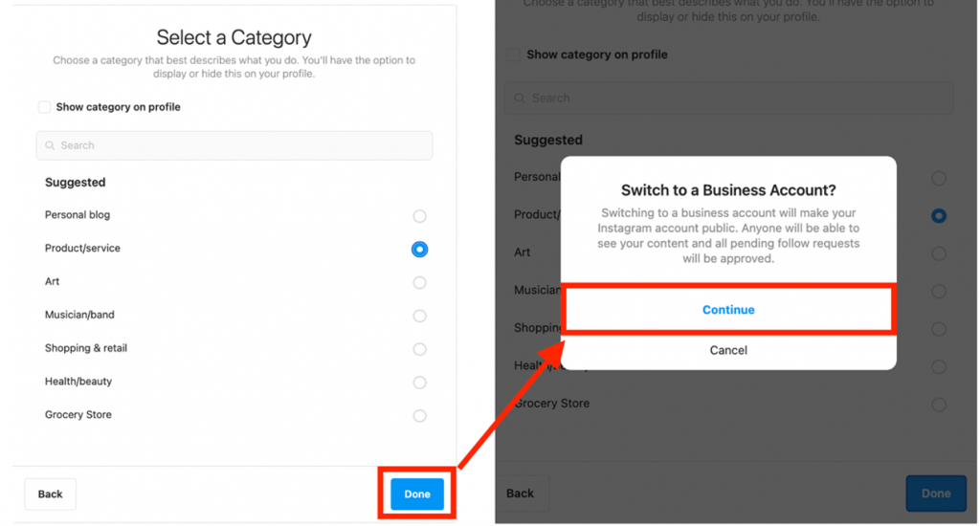This screenshot has height=526, width=980.
Task: Click the dimmed Back button behind dialog
Action: click(520, 493)
